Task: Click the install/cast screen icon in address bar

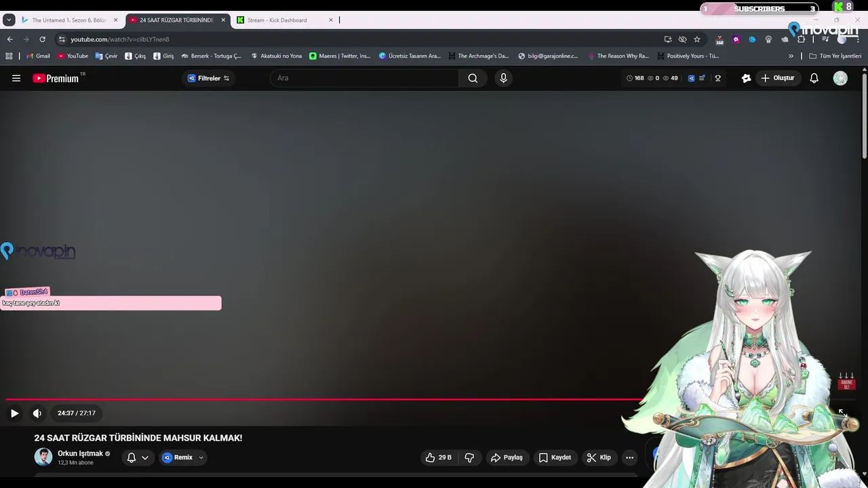Action: click(x=668, y=39)
